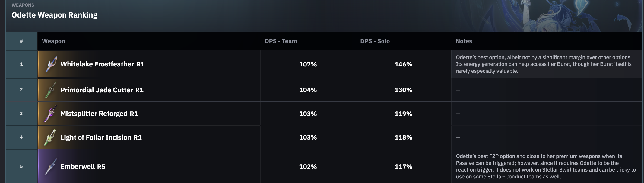Click the Mistsplitter Reforged weapon icon
This screenshot has height=183, width=644.
click(51, 114)
